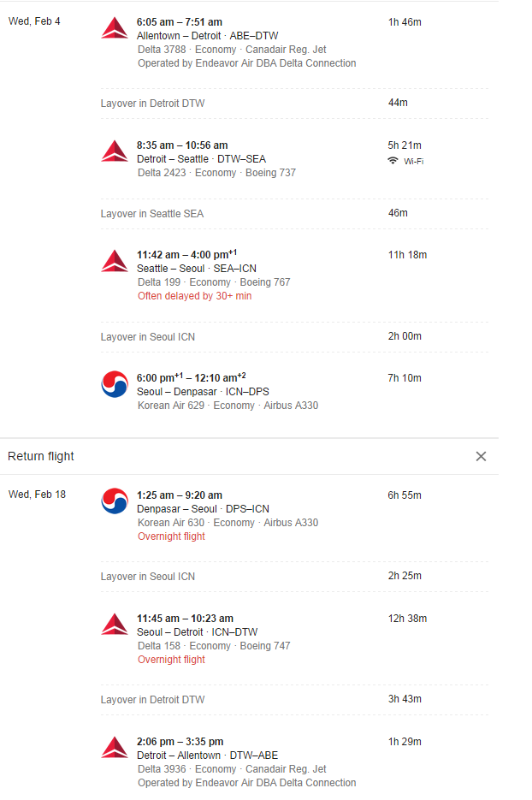Click the Wi-Fi amenity icon
Screen dimensions: 532x800
[x=393, y=161]
